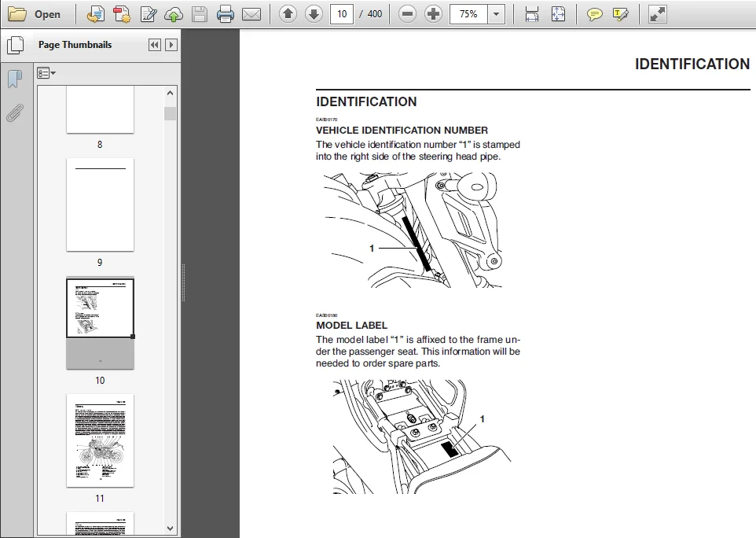Click the panel divider grip handle

pyautogui.click(x=184, y=282)
